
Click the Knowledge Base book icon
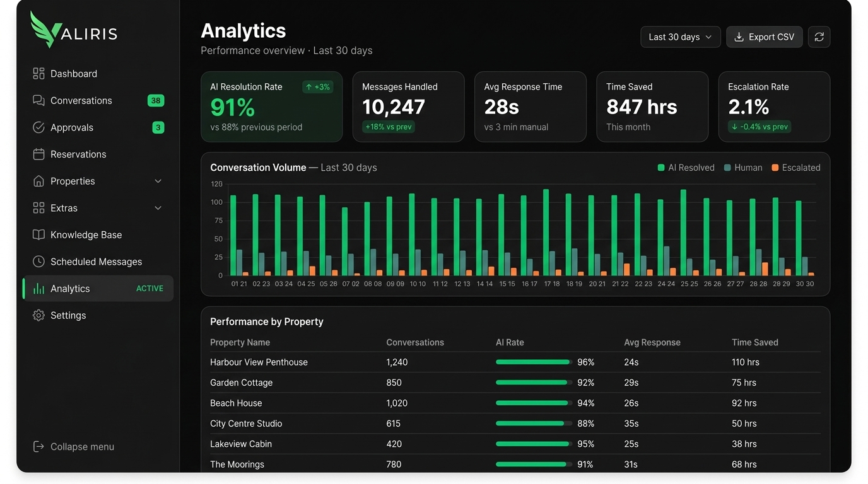pyautogui.click(x=38, y=235)
